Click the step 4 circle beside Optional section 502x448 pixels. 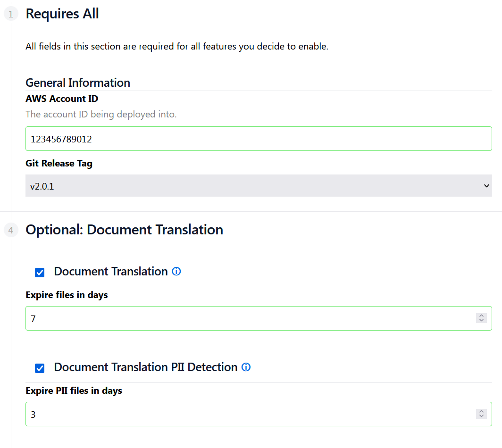(x=10, y=230)
